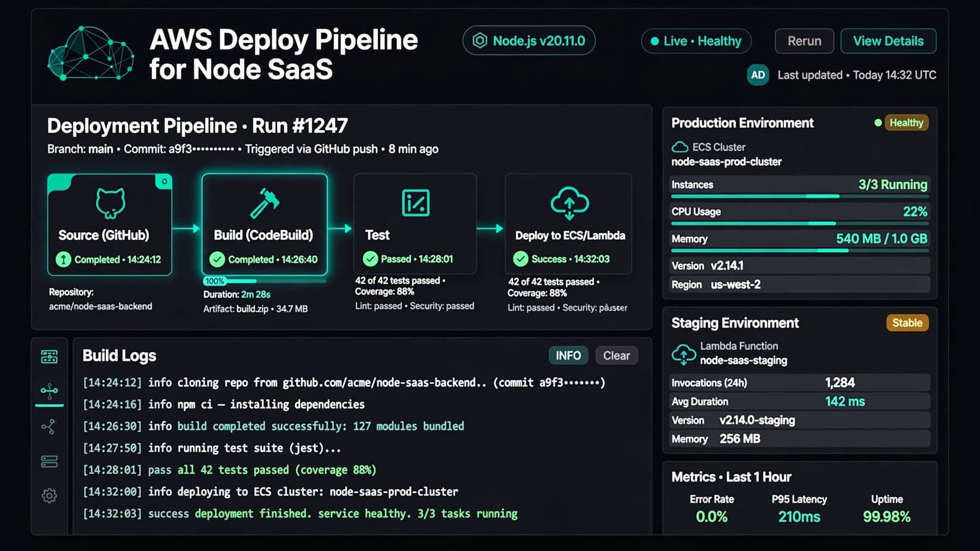
Task: Open the settings gear sidebar icon
Action: click(50, 495)
